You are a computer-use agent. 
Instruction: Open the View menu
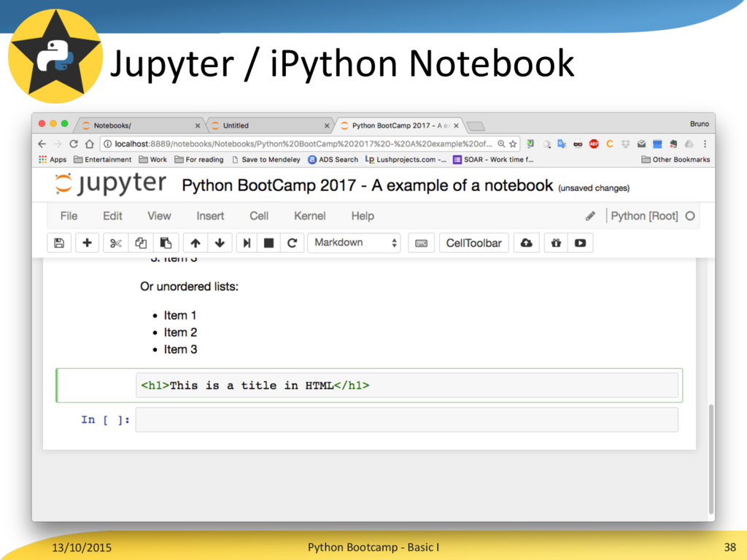click(159, 216)
